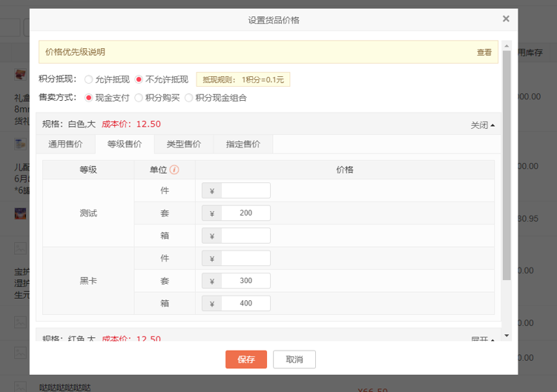Click 保存 button
Image resolution: width=557 pixels, height=392 pixels.
(246, 359)
